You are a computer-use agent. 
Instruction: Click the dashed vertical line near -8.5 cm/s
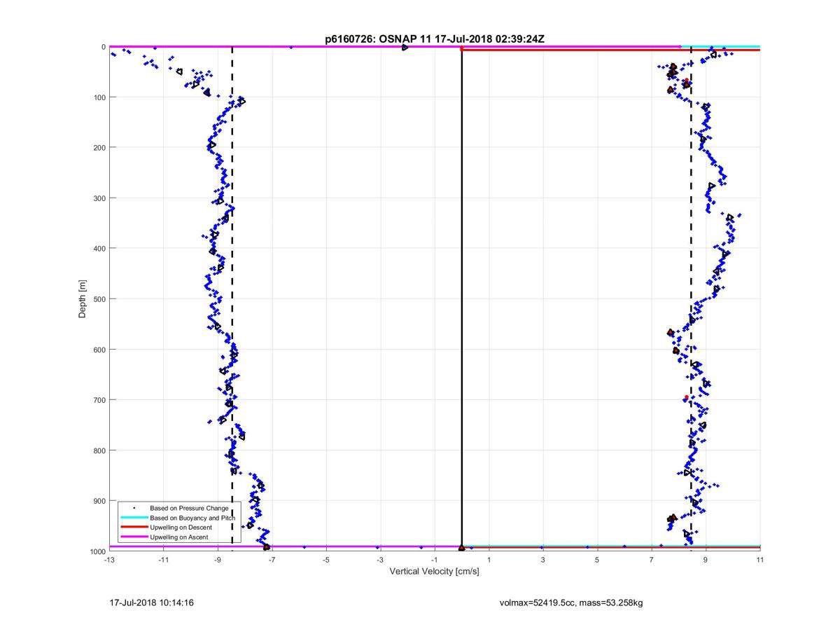coord(232,298)
